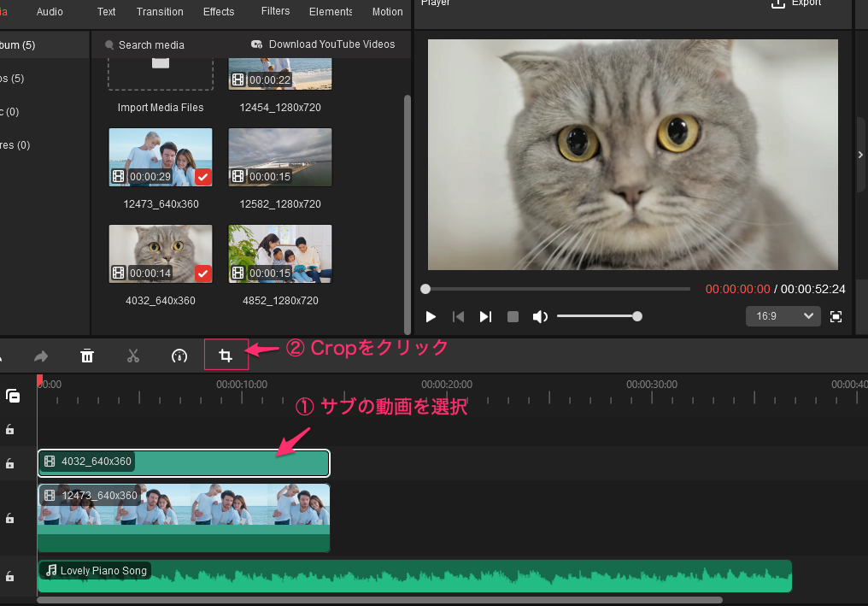Click the Crop tool icon
The width and height of the screenshot is (868, 606).
coord(226,356)
